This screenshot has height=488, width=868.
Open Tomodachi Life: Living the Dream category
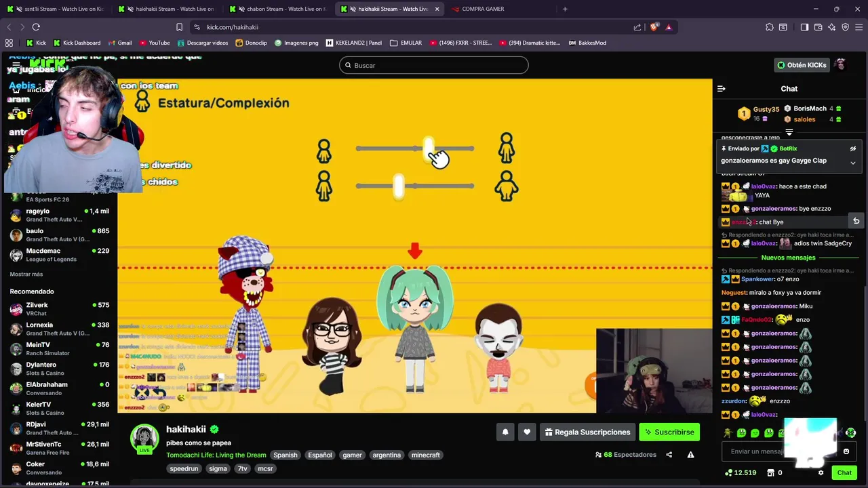(216, 455)
